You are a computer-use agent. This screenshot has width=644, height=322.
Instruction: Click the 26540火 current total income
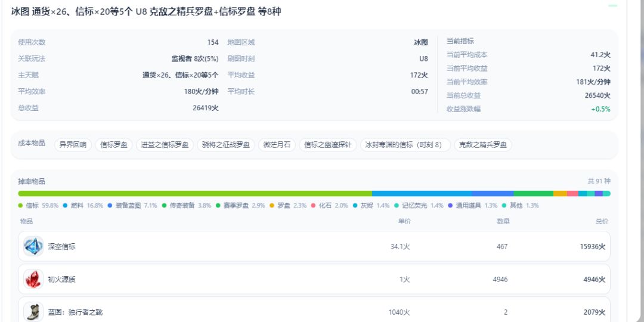(597, 95)
